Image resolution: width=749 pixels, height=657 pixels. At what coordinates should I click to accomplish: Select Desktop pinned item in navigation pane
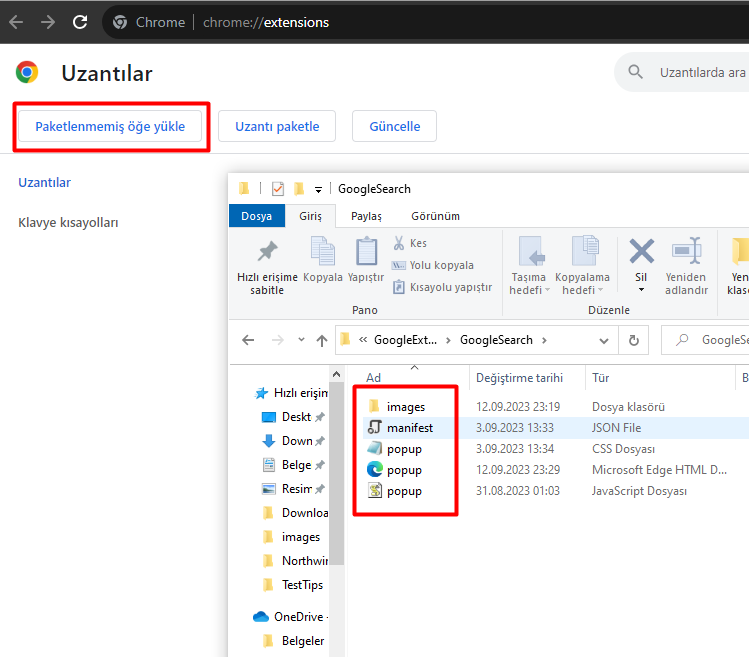click(x=293, y=417)
